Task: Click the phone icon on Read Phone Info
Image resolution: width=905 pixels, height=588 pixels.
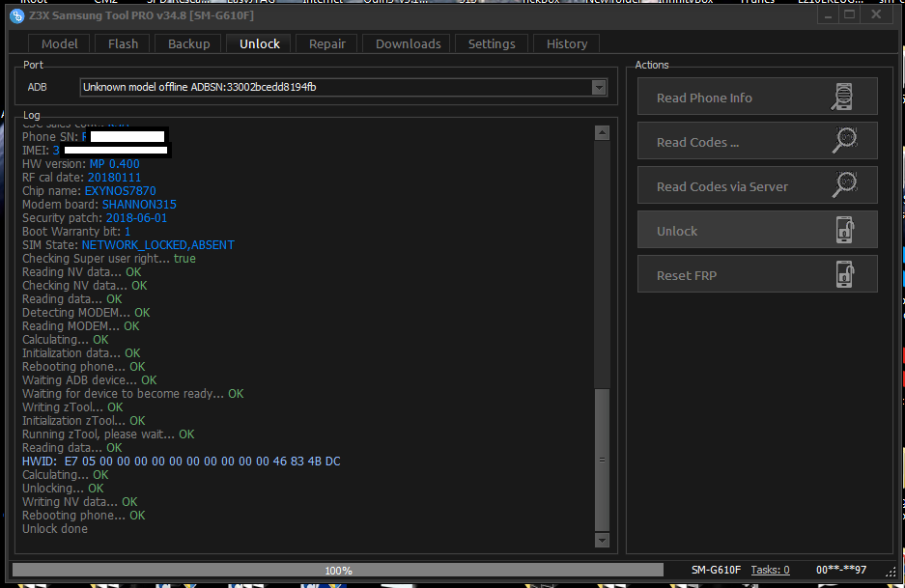Action: pyautogui.click(x=842, y=97)
